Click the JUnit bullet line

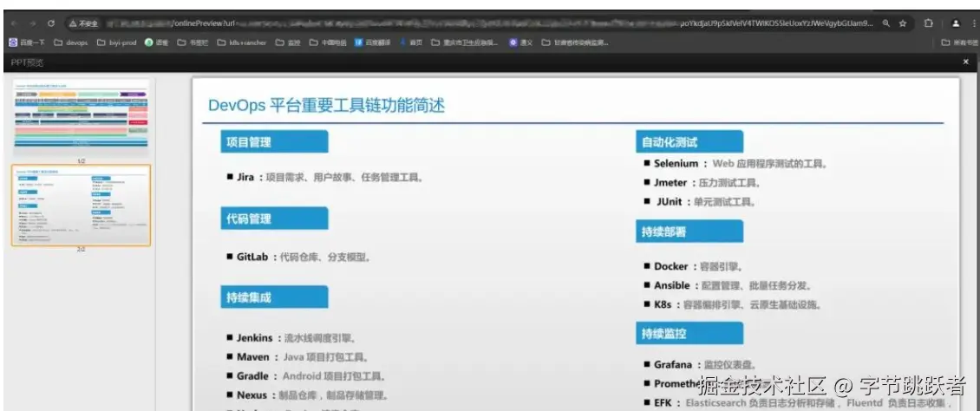701,202
